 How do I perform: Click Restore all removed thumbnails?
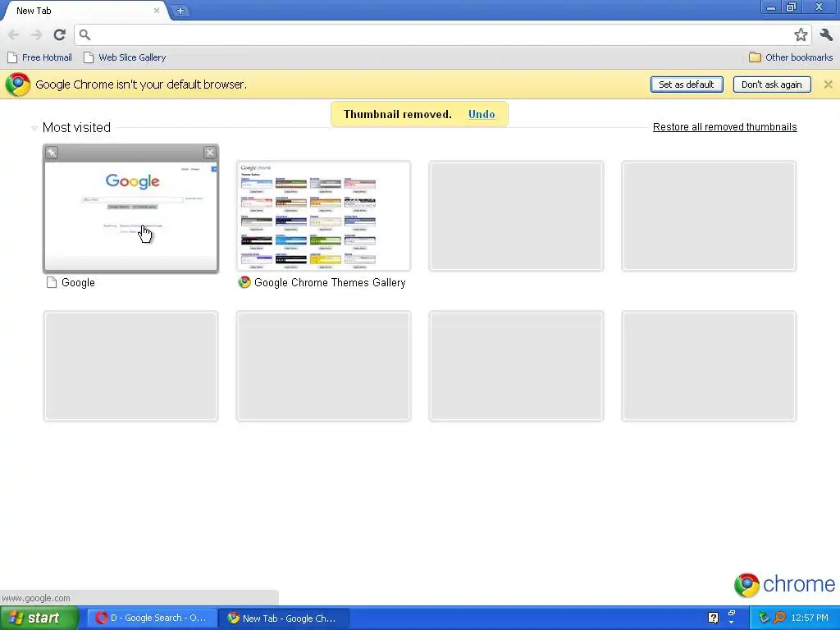click(724, 127)
